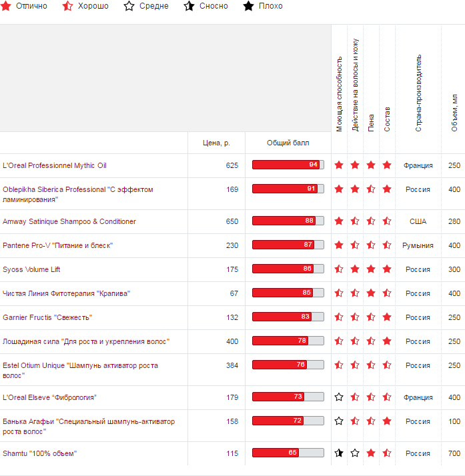This screenshot has height=476, width=465.
Task: Click the 'Состав' column header
Action: (387, 119)
